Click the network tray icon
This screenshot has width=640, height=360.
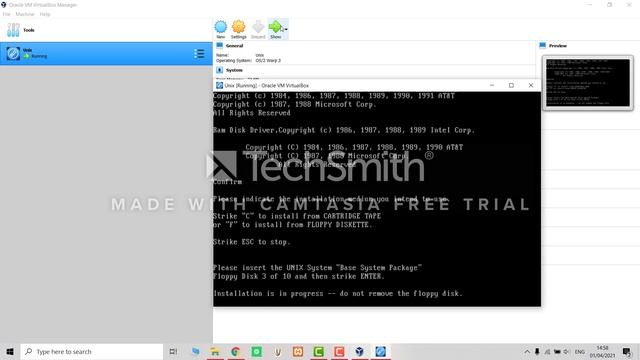(x=547, y=351)
